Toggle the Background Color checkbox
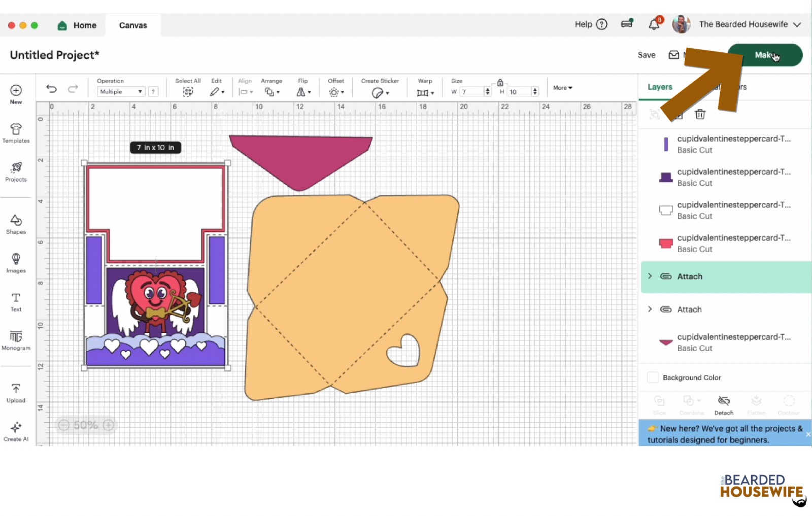Screen dimensions: 812x516 (653, 377)
